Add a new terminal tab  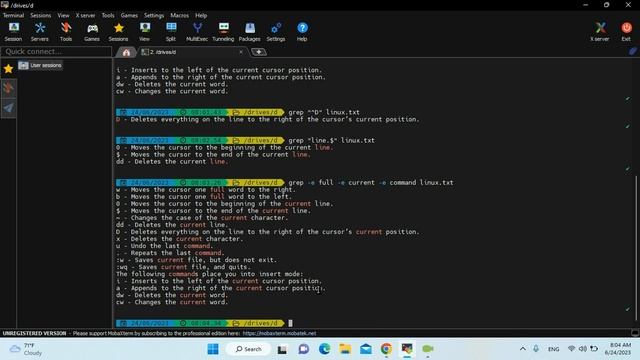(258, 52)
